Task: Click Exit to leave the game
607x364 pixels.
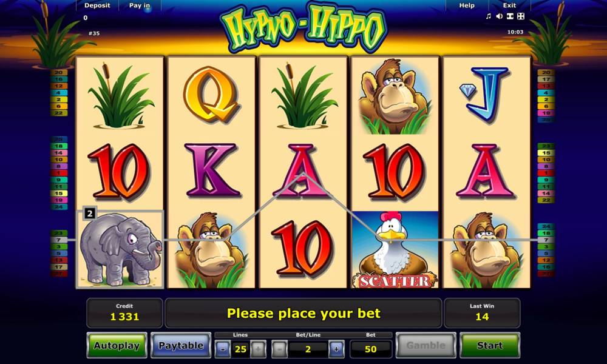Action: [x=509, y=5]
